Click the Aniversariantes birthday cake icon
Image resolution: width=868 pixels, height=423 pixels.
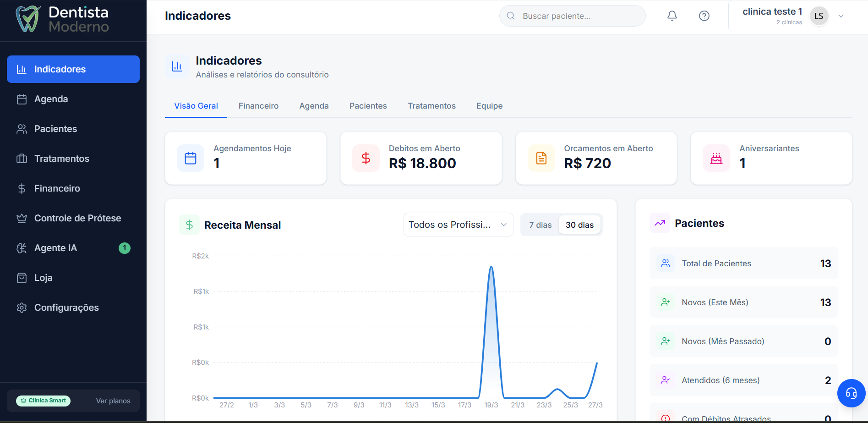716,158
